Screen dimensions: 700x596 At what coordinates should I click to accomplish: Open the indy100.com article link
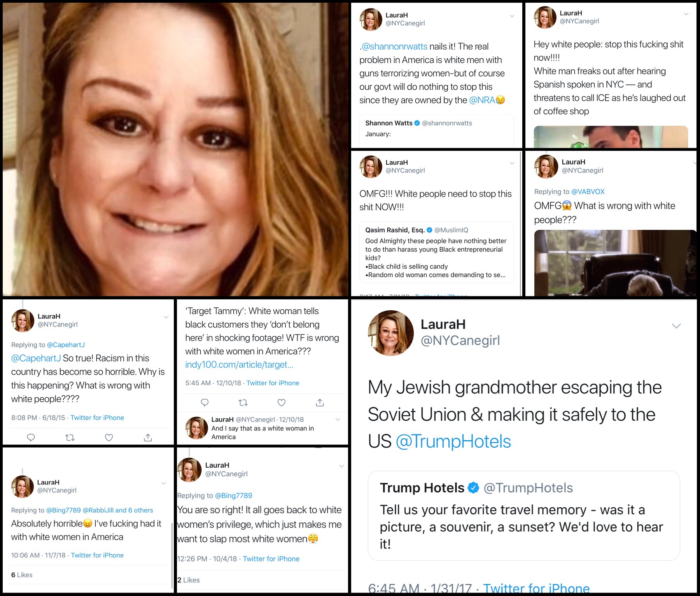click(239, 365)
